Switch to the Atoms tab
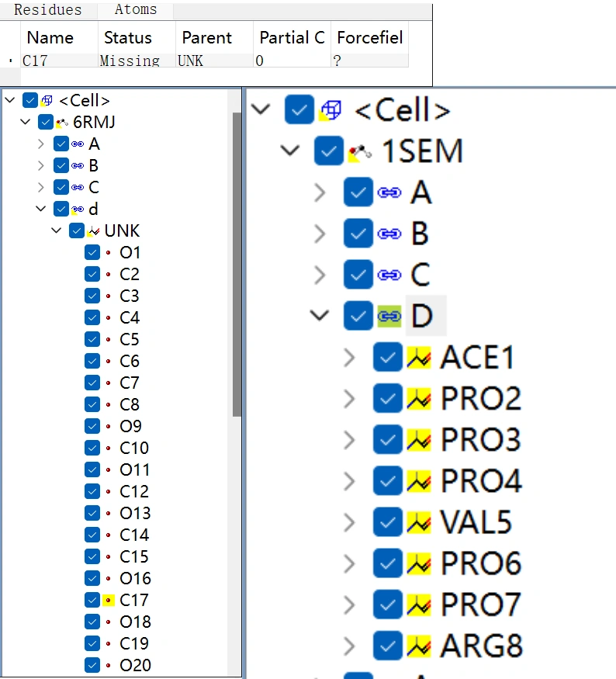This screenshot has height=679, width=616. click(x=135, y=10)
